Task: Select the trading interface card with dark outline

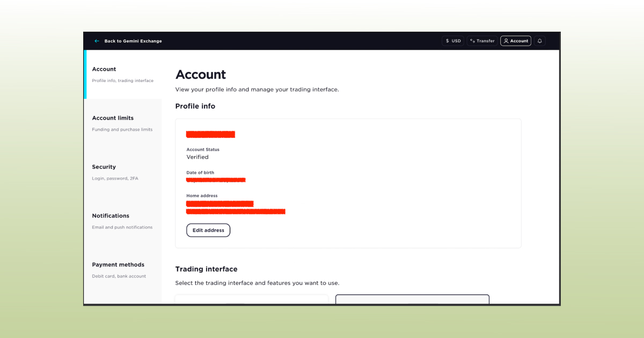Action: (x=412, y=299)
